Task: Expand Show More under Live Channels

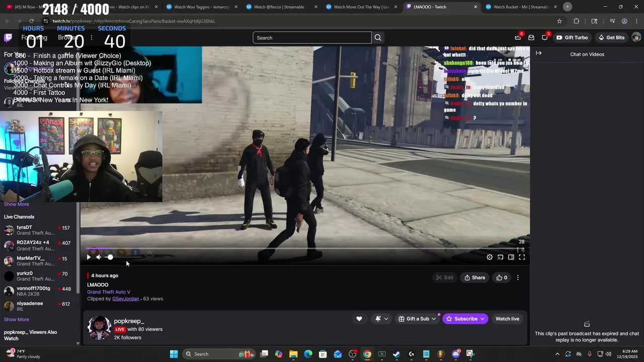Action: tap(17, 319)
